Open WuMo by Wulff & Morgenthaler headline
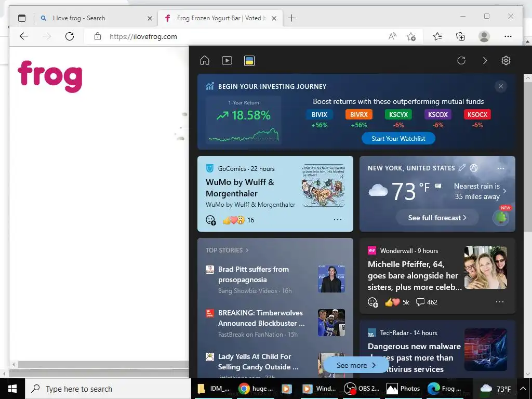 click(240, 188)
